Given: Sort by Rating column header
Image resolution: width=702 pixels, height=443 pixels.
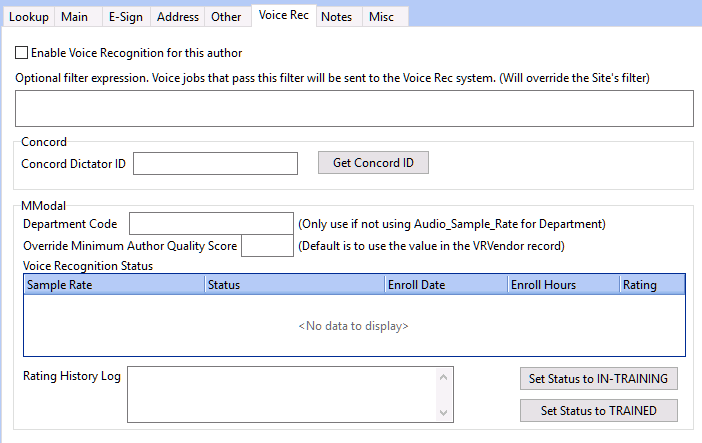Looking at the screenshot, I should [652, 285].
